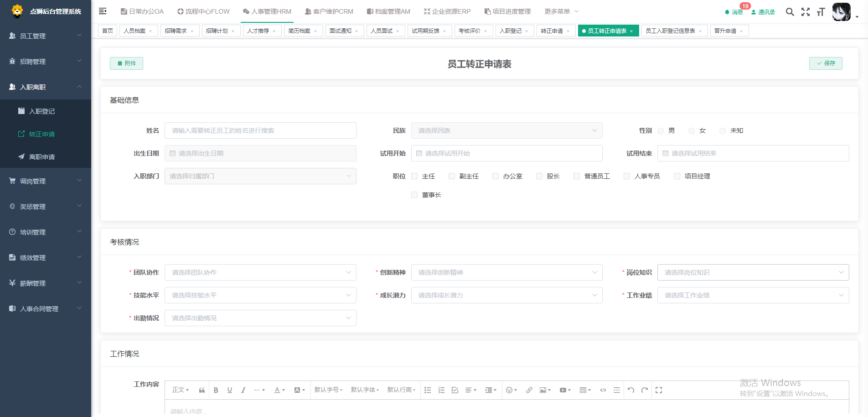Screen dimensions: 868x417
Task: Redo the last edit in the editor
Action: 645,390
